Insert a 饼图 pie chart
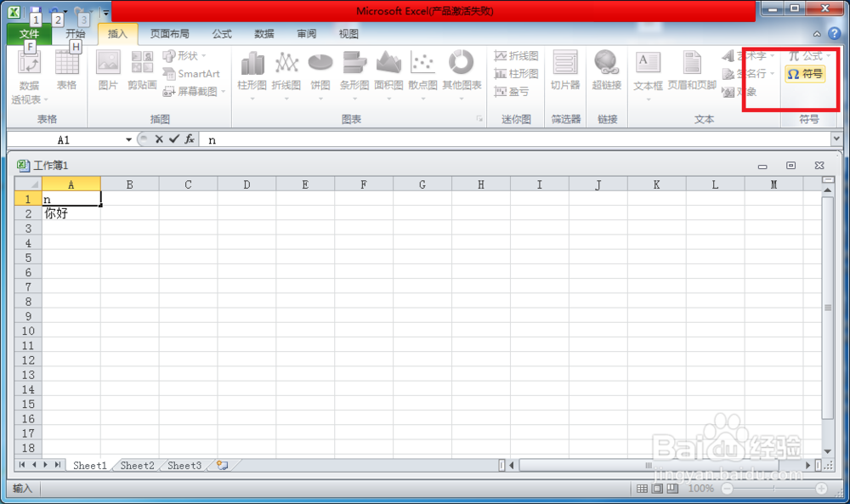 tap(320, 75)
